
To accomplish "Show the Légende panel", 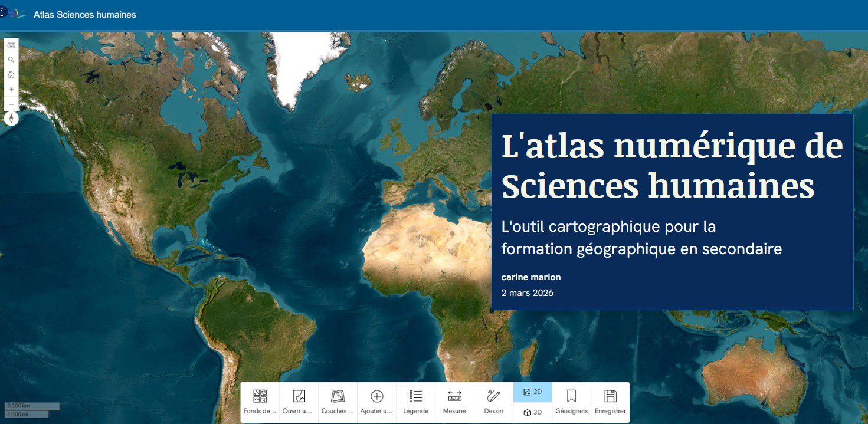I will tap(415, 402).
